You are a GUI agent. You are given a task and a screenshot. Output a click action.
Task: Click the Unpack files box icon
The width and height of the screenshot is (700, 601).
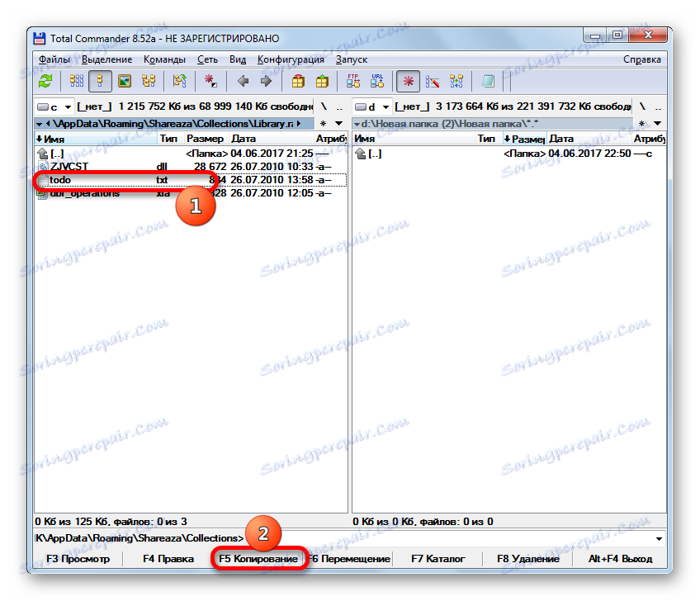click(322, 81)
